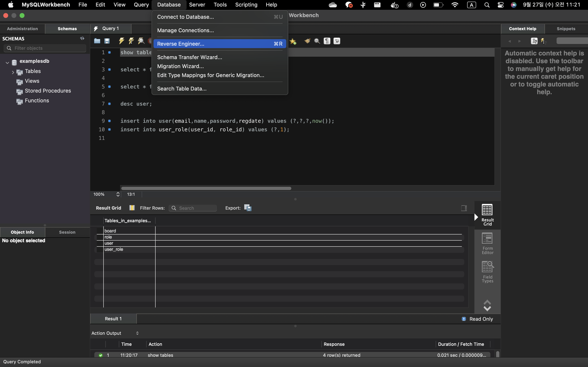Expand the Tables tree node
The width and height of the screenshot is (588, 367).
[x=13, y=72]
